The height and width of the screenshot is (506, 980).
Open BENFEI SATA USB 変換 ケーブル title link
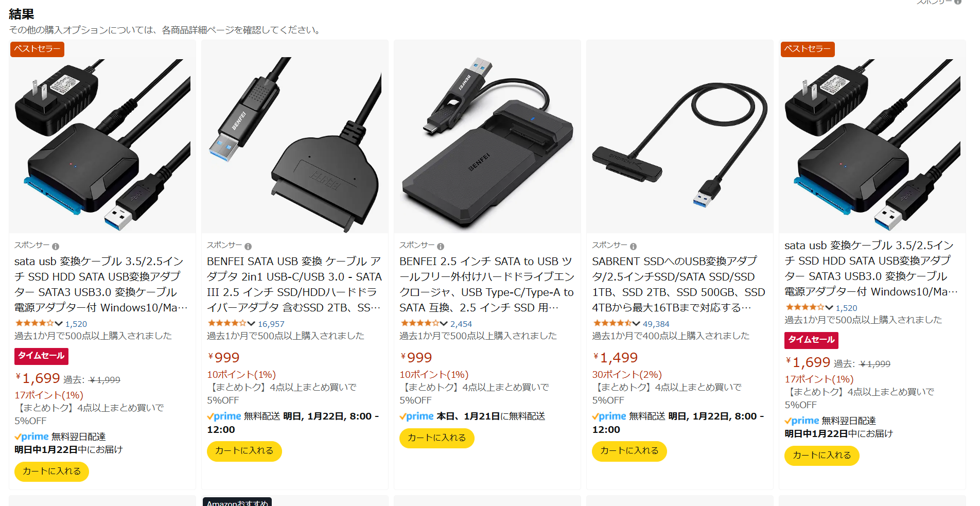pyautogui.click(x=294, y=284)
